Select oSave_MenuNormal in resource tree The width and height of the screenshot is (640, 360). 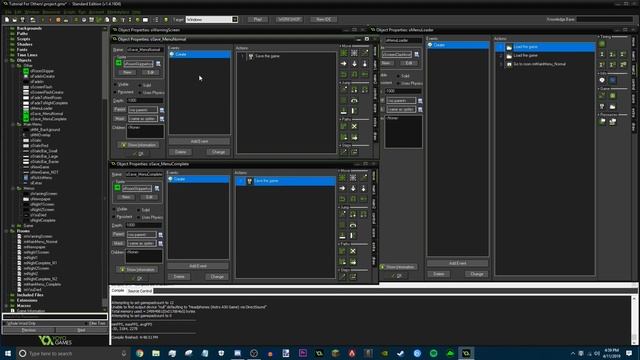point(46,114)
